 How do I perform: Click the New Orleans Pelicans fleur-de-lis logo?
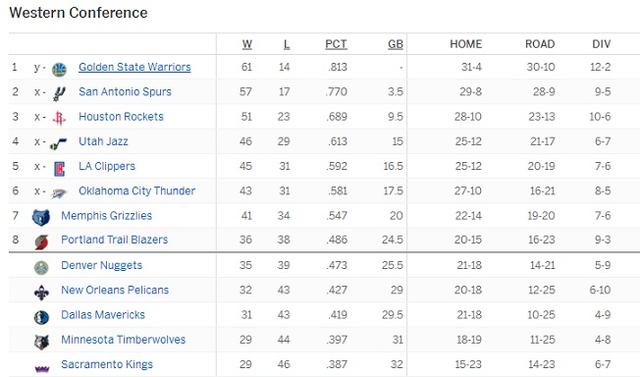[41, 292]
